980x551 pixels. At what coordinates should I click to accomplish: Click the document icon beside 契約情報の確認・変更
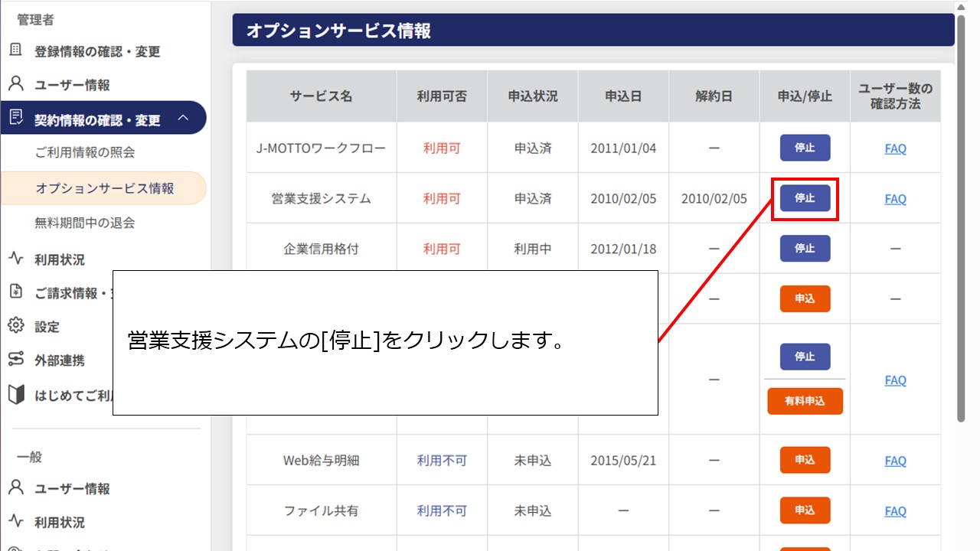tap(16, 118)
